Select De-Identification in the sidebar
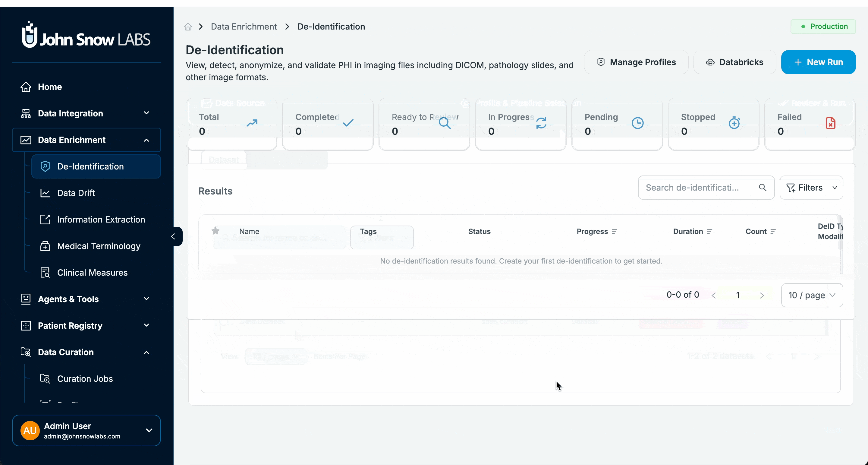 click(x=96, y=166)
